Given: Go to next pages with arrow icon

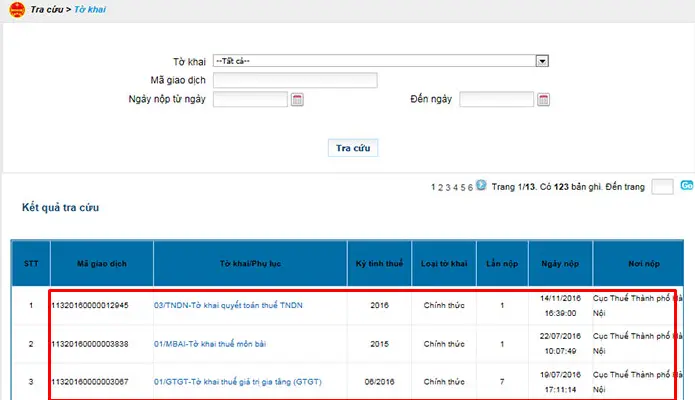Looking at the screenshot, I should click(481, 185).
